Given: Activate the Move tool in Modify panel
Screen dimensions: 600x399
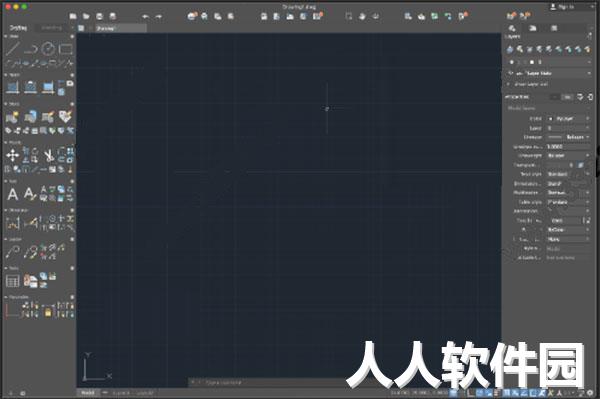Looking at the screenshot, I should [12, 155].
